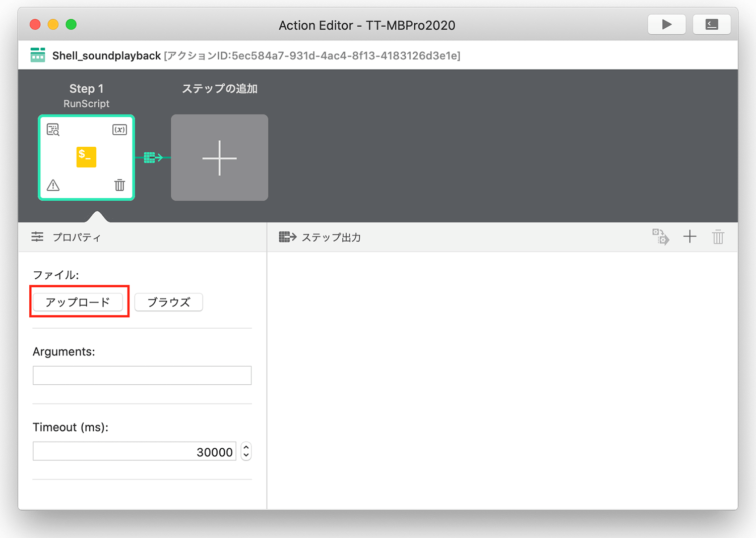Viewport: 756px width, 538px height.
Task: Decrease timeout with stepper down arrow
Action: 246,455
